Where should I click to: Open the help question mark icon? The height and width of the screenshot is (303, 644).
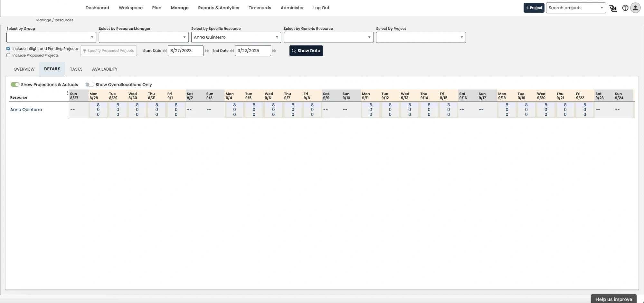point(625,8)
